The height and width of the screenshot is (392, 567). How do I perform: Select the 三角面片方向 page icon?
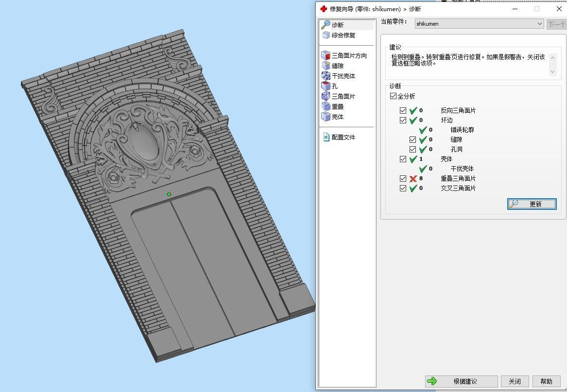[x=326, y=55]
